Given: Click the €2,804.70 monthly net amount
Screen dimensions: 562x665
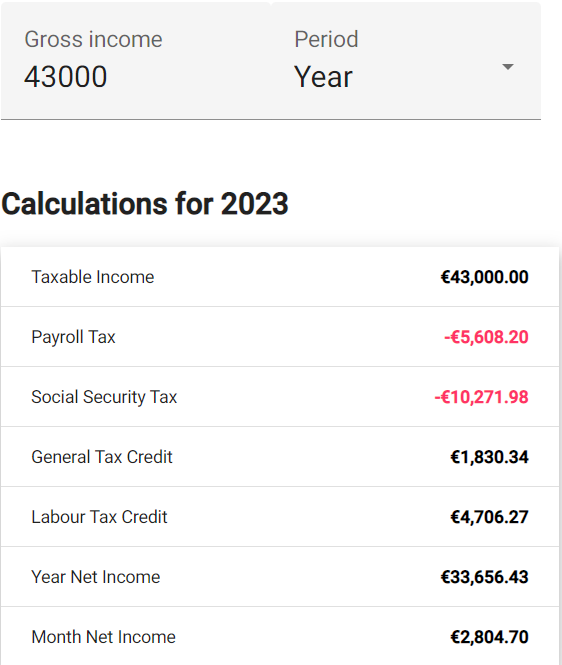Looking at the screenshot, I should [x=489, y=637].
